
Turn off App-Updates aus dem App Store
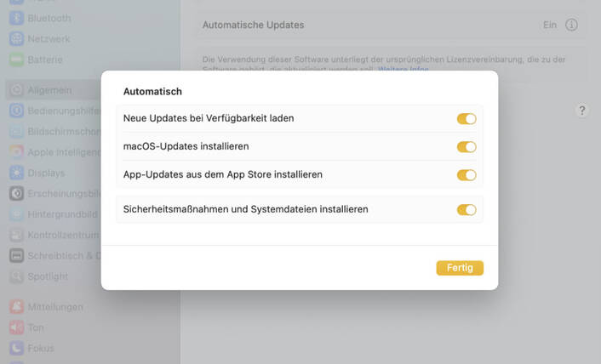pos(466,175)
